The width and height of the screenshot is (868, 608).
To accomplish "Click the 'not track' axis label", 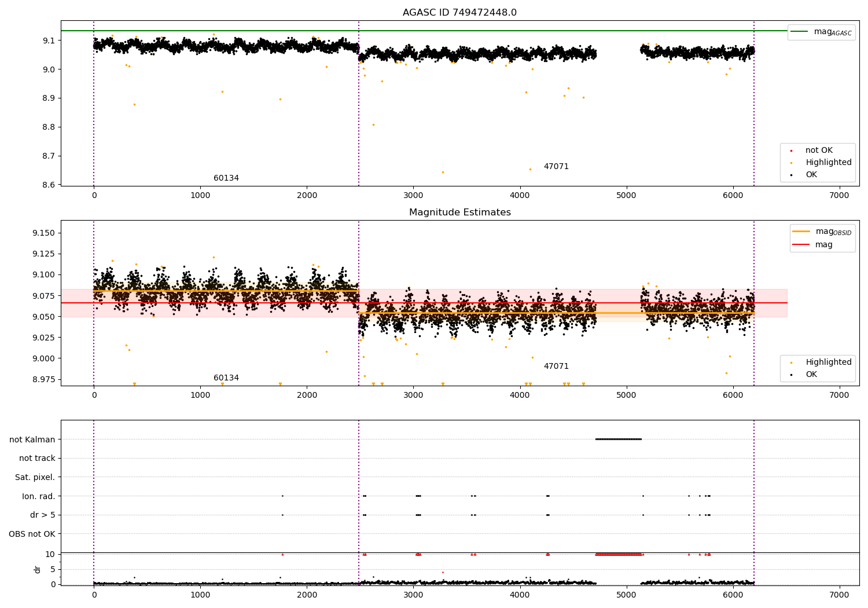I will (x=37, y=459).
